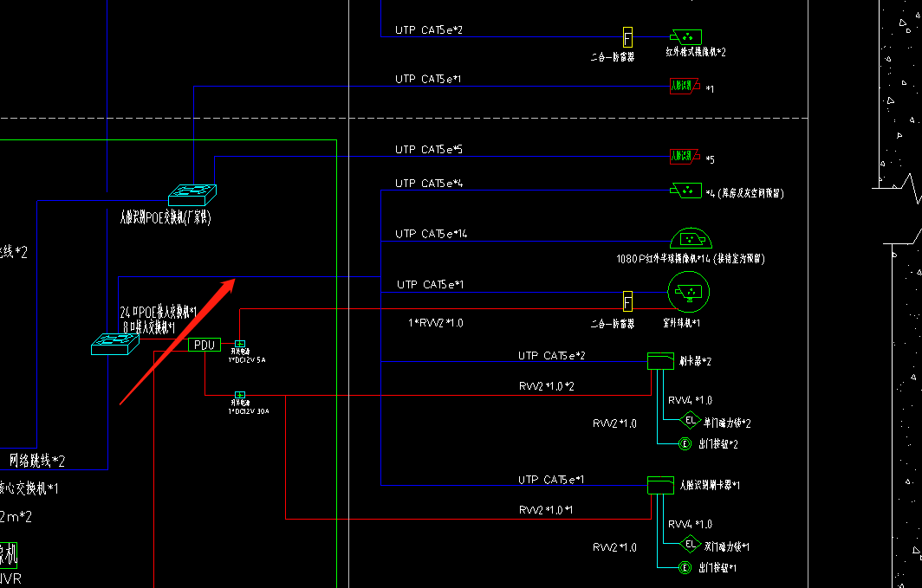Select the 单门磁力锁*2 label
922x588 pixels.
point(727,423)
